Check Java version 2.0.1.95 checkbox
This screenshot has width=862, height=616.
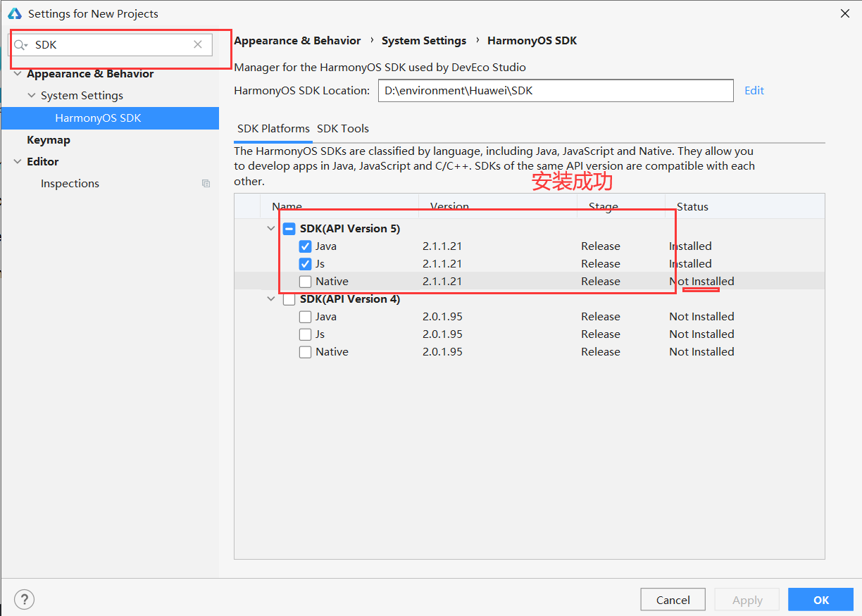305,317
